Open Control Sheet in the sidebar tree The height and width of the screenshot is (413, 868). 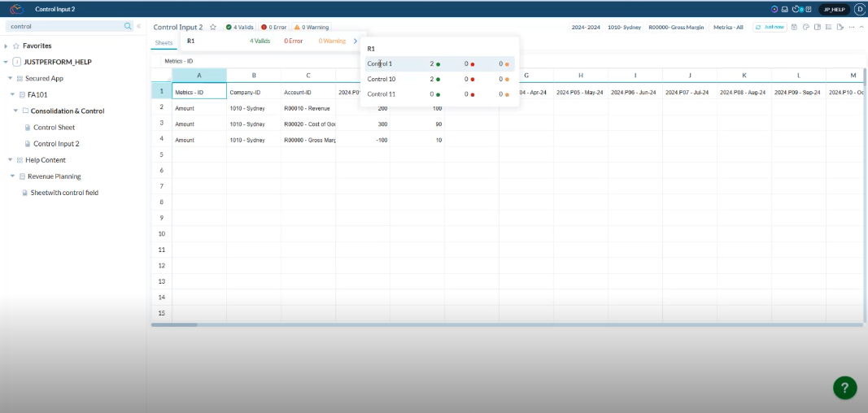54,127
